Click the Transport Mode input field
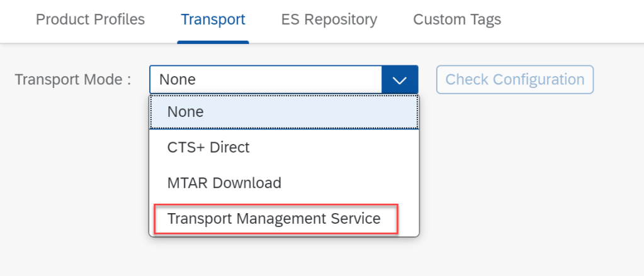 click(266, 80)
